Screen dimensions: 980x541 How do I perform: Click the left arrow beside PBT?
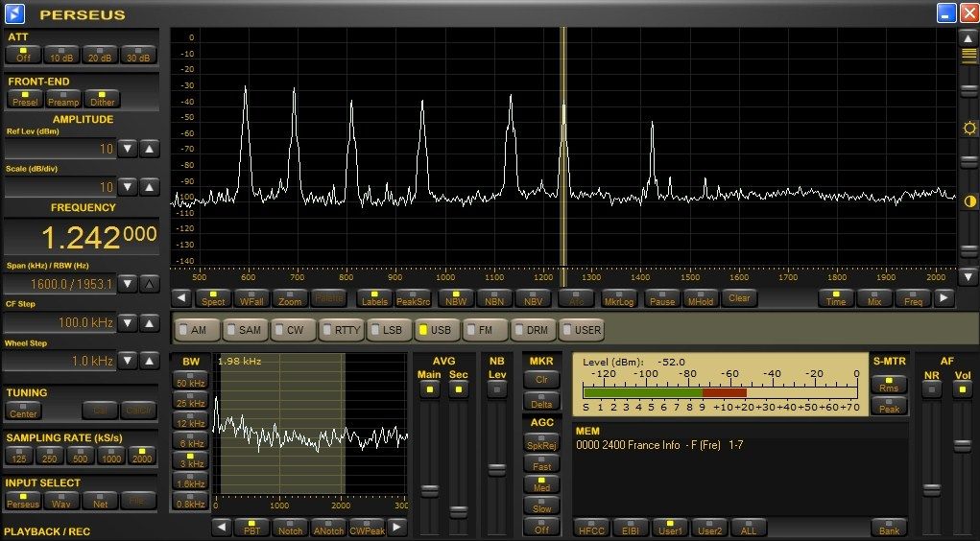click(222, 528)
